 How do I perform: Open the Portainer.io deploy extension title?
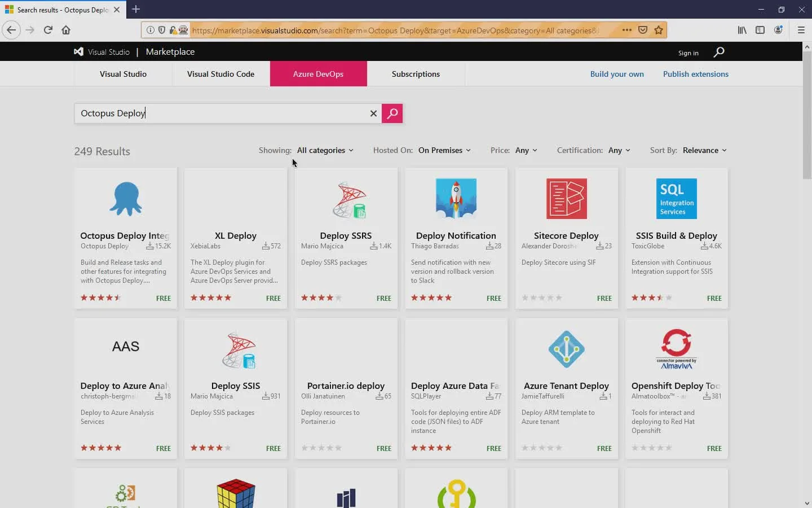[346, 386]
